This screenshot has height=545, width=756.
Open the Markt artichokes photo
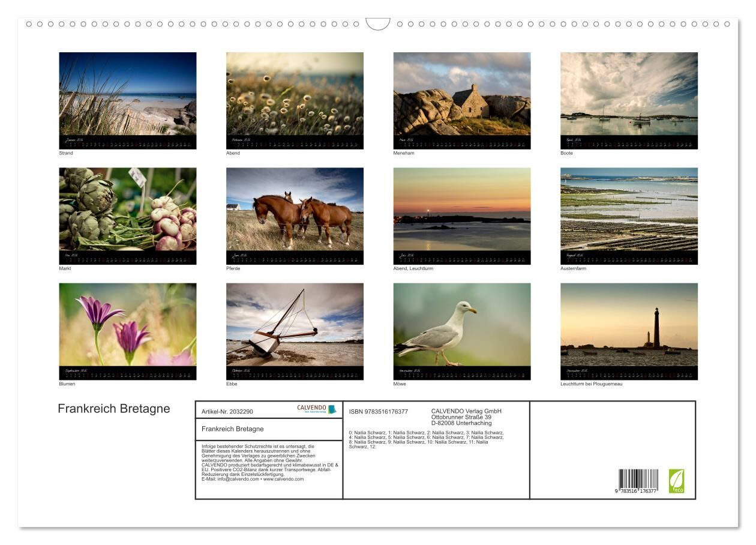coord(127,209)
